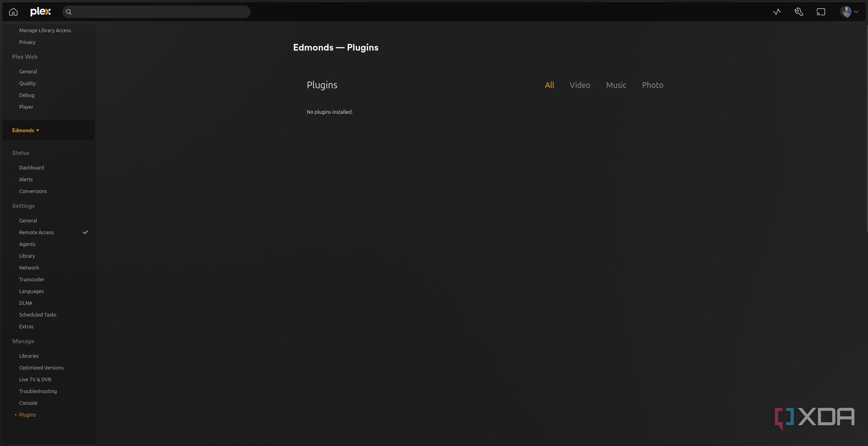Image resolution: width=868 pixels, height=446 pixels.
Task: Click the Cast screen icon
Action: pos(821,12)
